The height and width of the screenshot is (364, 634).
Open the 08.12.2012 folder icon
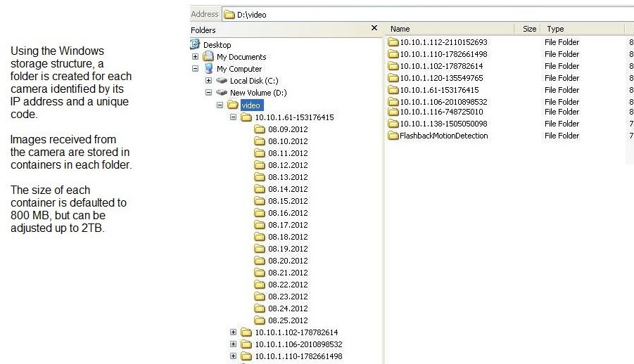coord(260,165)
